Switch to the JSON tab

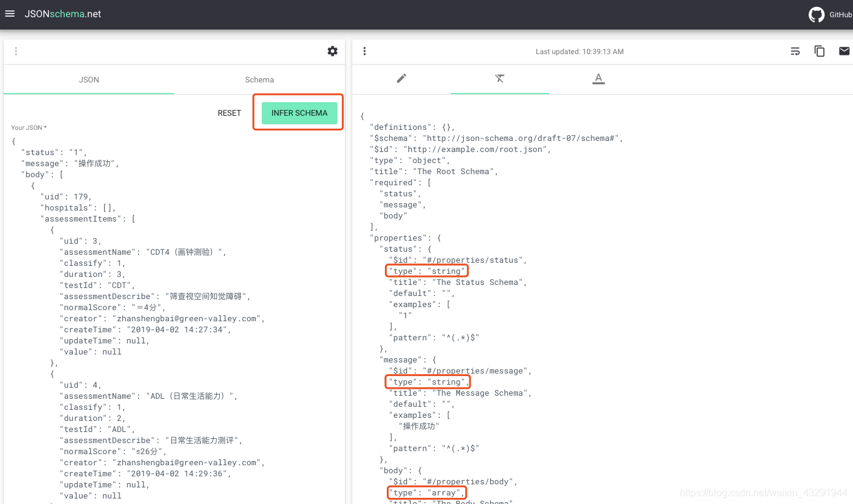(89, 79)
